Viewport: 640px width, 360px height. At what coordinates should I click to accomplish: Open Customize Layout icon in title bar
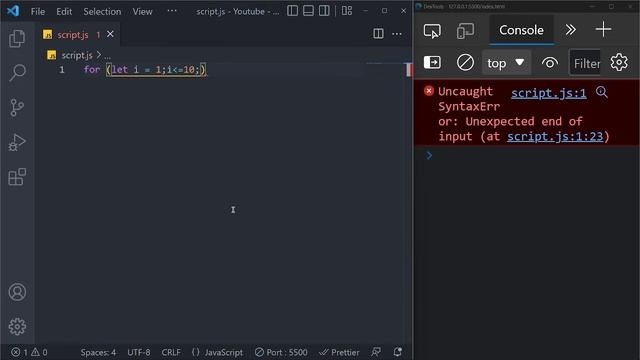(347, 11)
